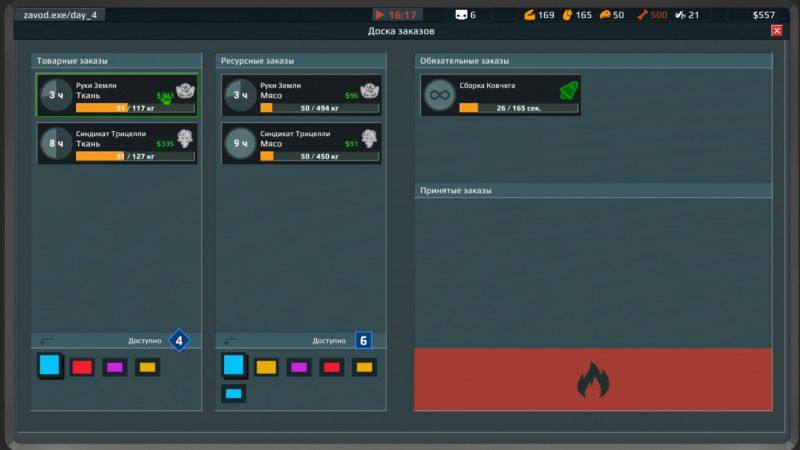Select the red swatch under Товарные заказы

82,367
